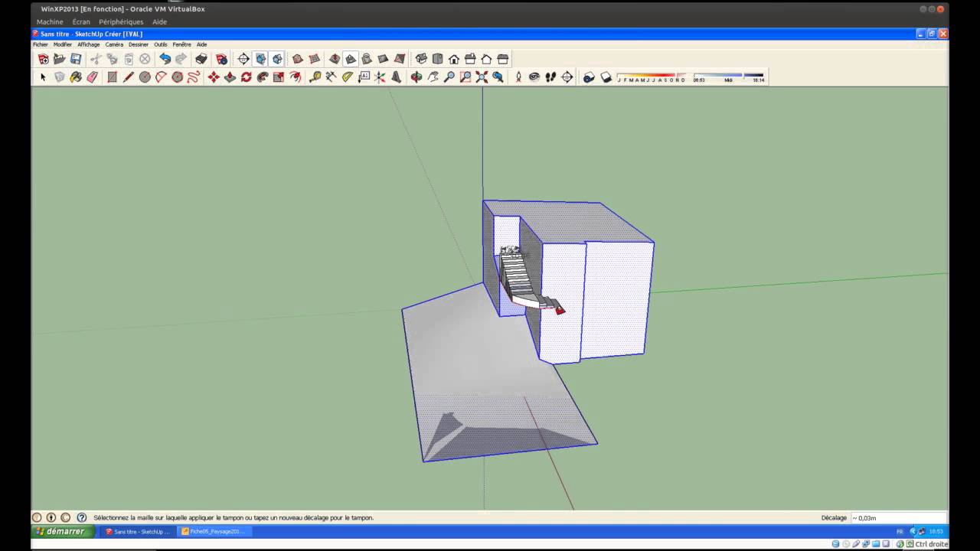
Task: Select the Rotate tool
Action: point(246,77)
